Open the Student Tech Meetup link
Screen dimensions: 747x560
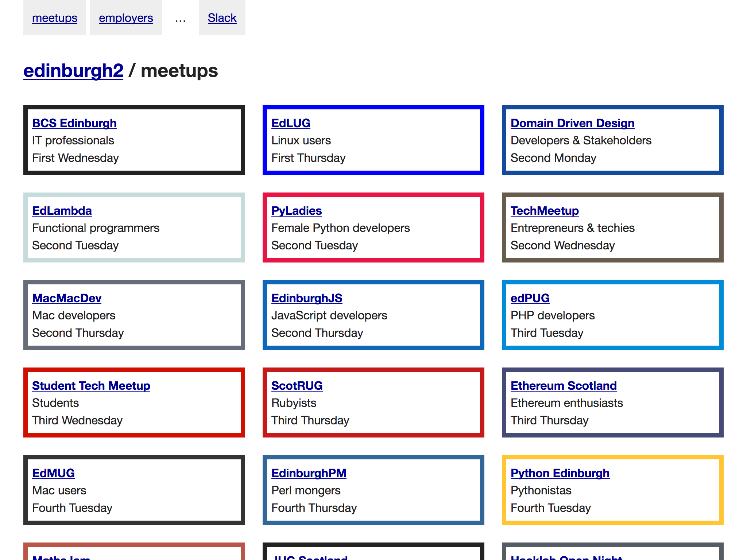point(91,386)
